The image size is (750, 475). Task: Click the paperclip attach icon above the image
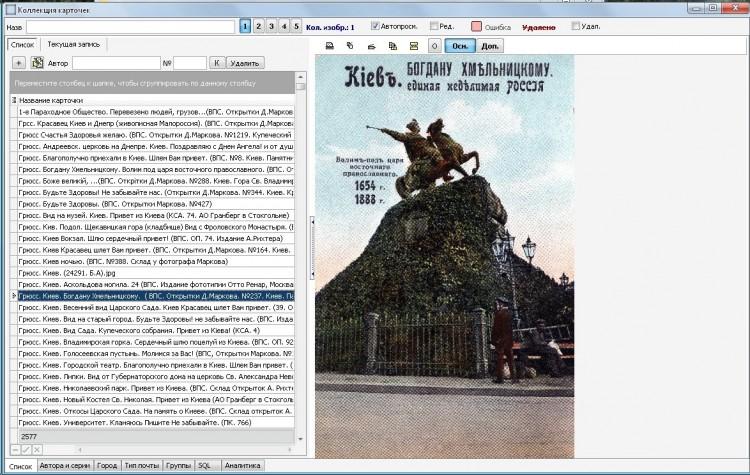[350, 46]
